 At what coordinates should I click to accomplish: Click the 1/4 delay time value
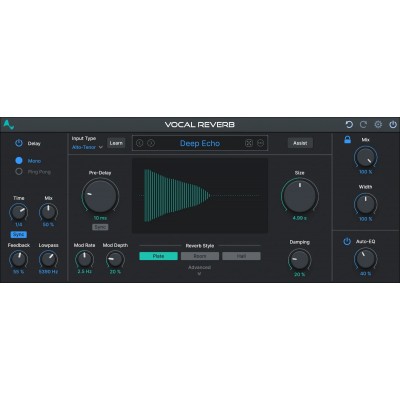pos(19,225)
